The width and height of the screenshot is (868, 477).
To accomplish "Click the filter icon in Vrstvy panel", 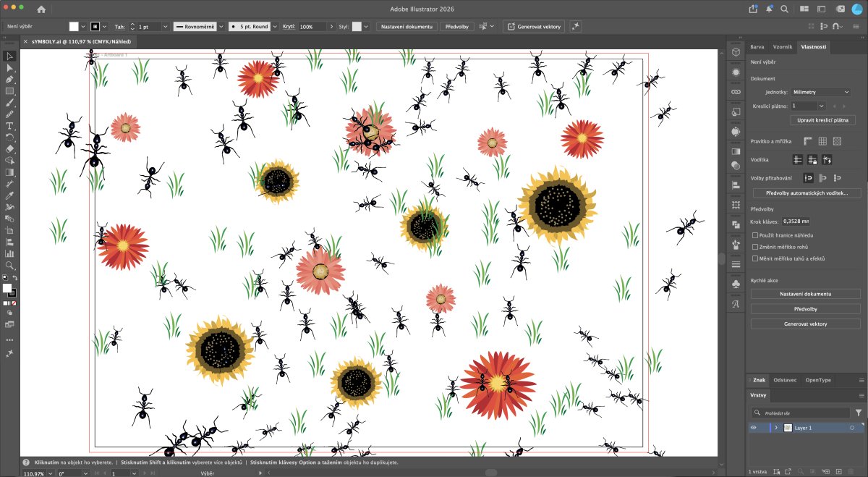I will point(859,412).
